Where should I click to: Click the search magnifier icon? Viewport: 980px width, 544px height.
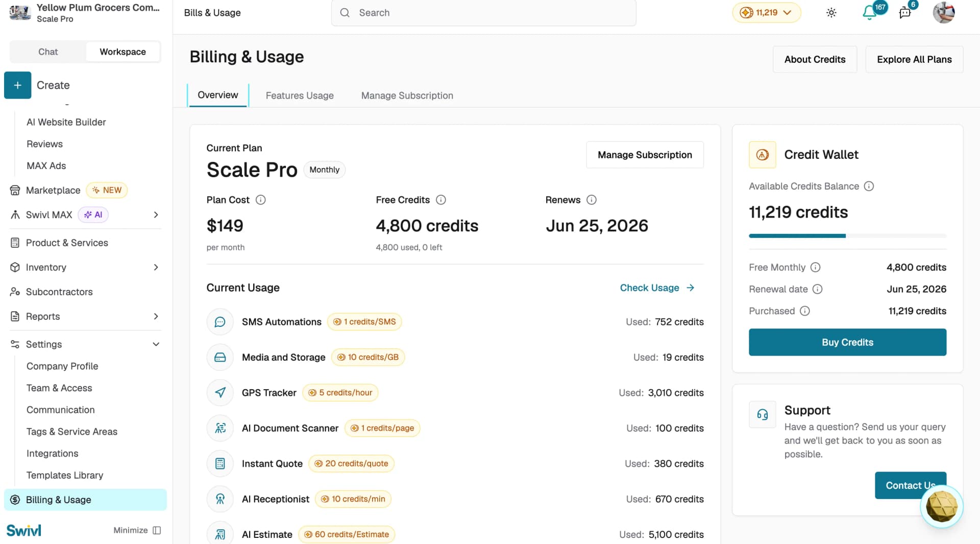coord(345,13)
